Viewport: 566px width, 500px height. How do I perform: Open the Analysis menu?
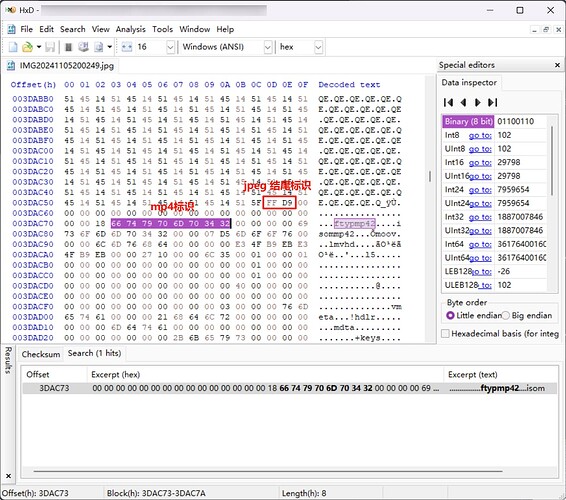point(130,29)
